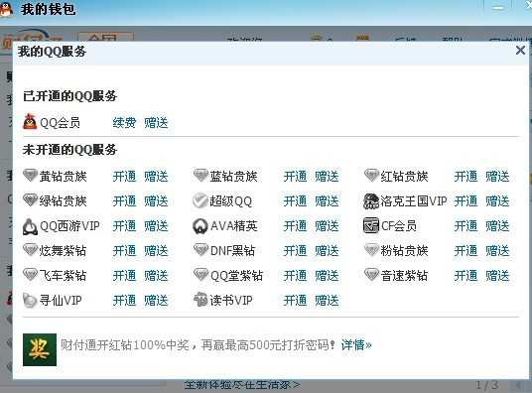Click the green 奖 prize thumbnail
Viewport: 532px width, 393px height.
[x=40, y=349]
